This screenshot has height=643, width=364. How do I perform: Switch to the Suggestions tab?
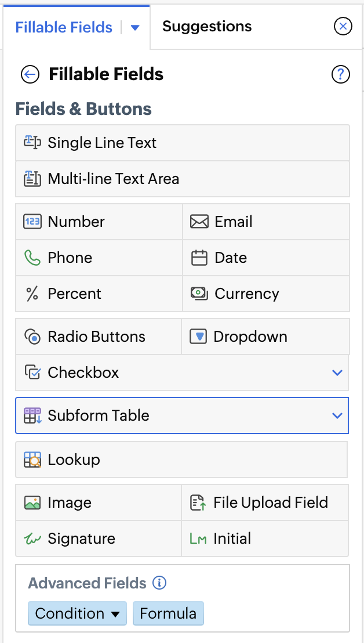207,26
